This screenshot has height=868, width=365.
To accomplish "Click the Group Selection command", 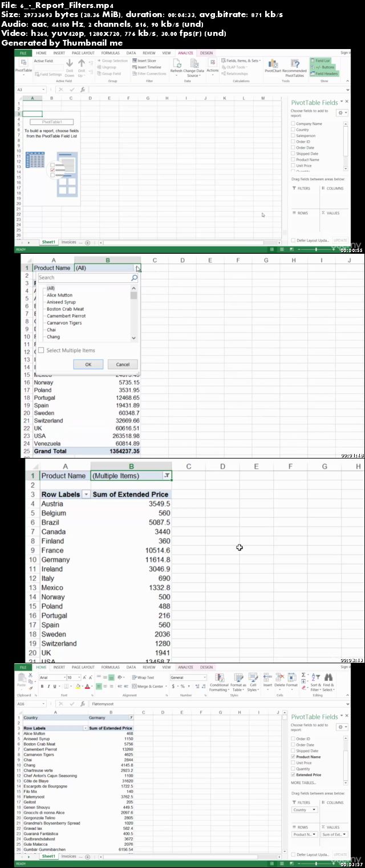I will [x=112, y=60].
